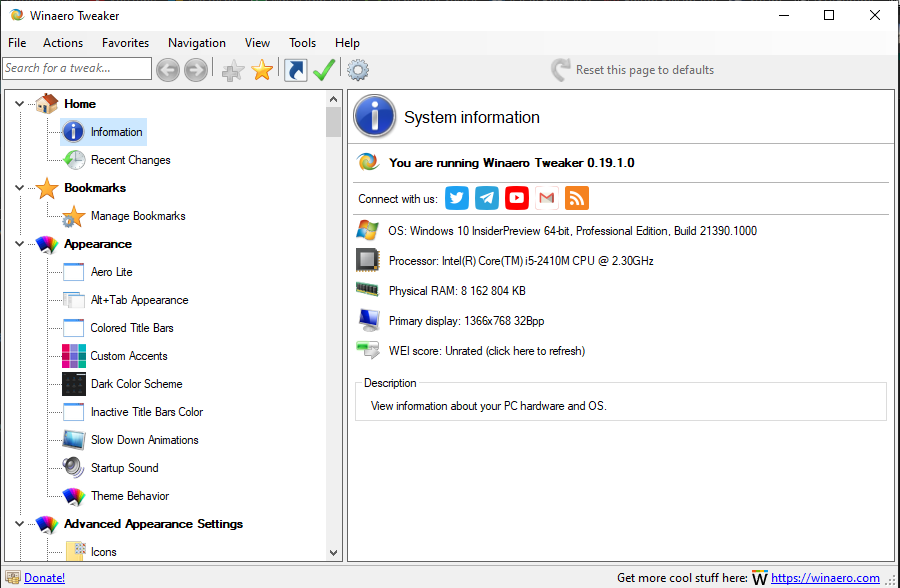
Task: Click the Home house icon in tree
Action: (x=47, y=103)
